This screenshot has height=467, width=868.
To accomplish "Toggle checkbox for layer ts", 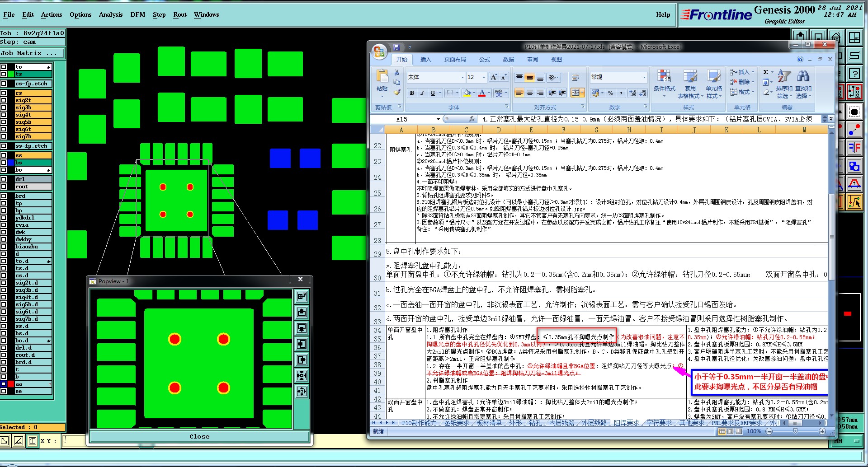I will pyautogui.click(x=4, y=74).
